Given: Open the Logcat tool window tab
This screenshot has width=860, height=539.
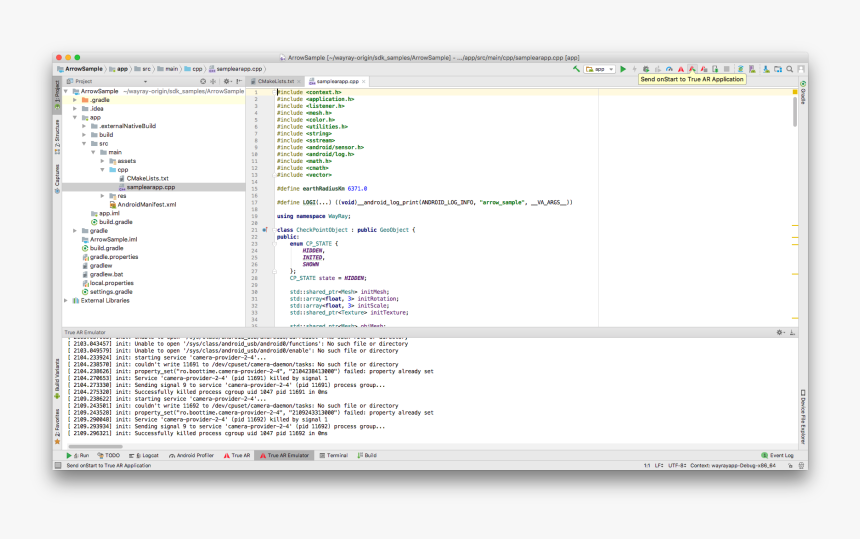Looking at the screenshot, I should point(144,456).
